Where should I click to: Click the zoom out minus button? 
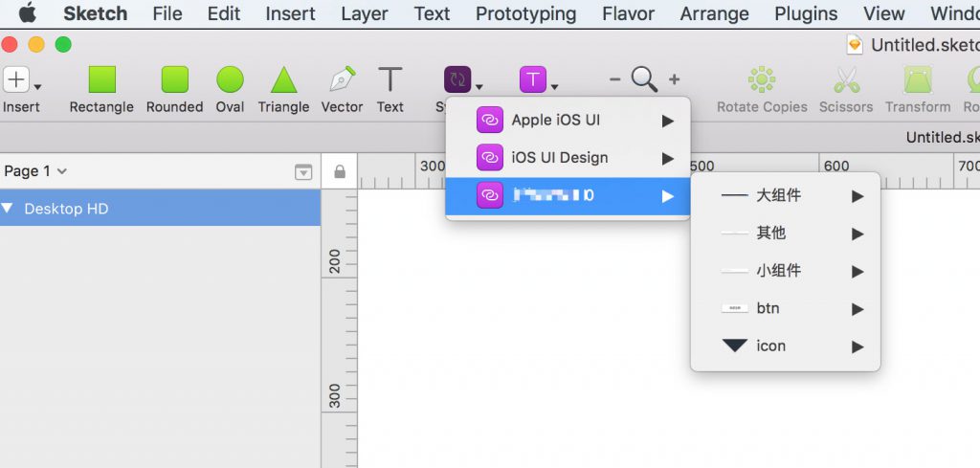coord(614,79)
